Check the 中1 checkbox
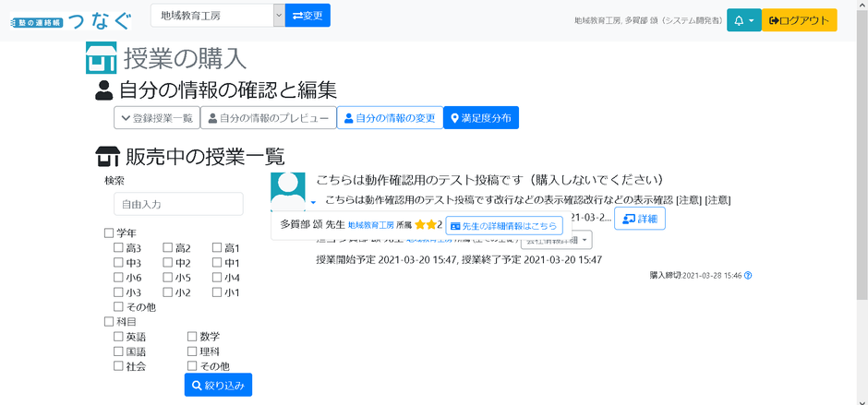Image resolution: width=868 pixels, height=405 pixels. (217, 263)
